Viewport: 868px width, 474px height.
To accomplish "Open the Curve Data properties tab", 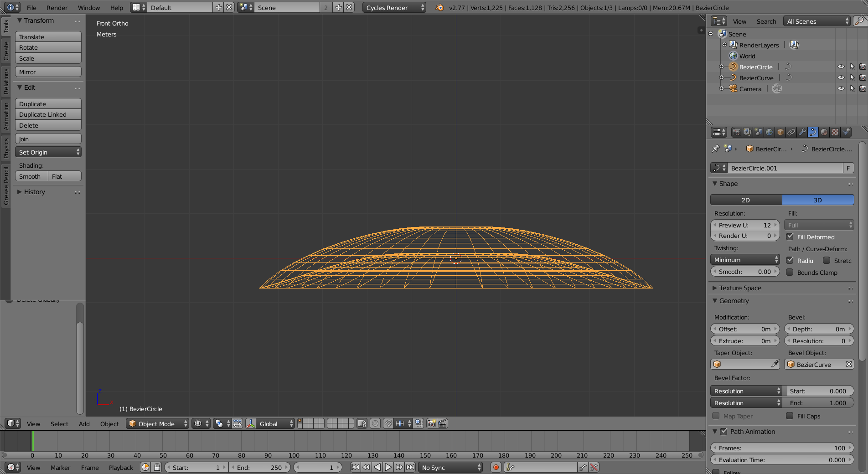I will [x=813, y=132].
